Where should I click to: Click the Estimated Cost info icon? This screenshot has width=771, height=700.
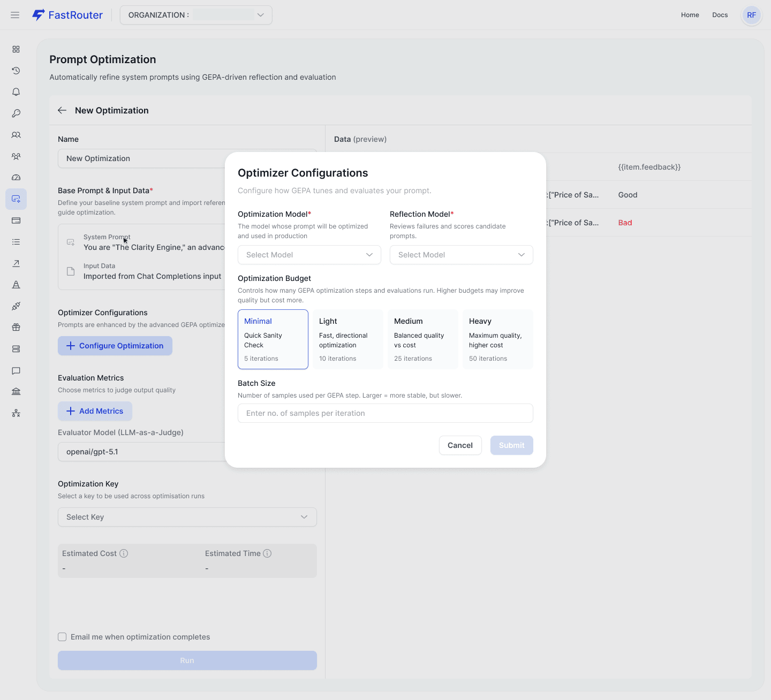(x=124, y=553)
